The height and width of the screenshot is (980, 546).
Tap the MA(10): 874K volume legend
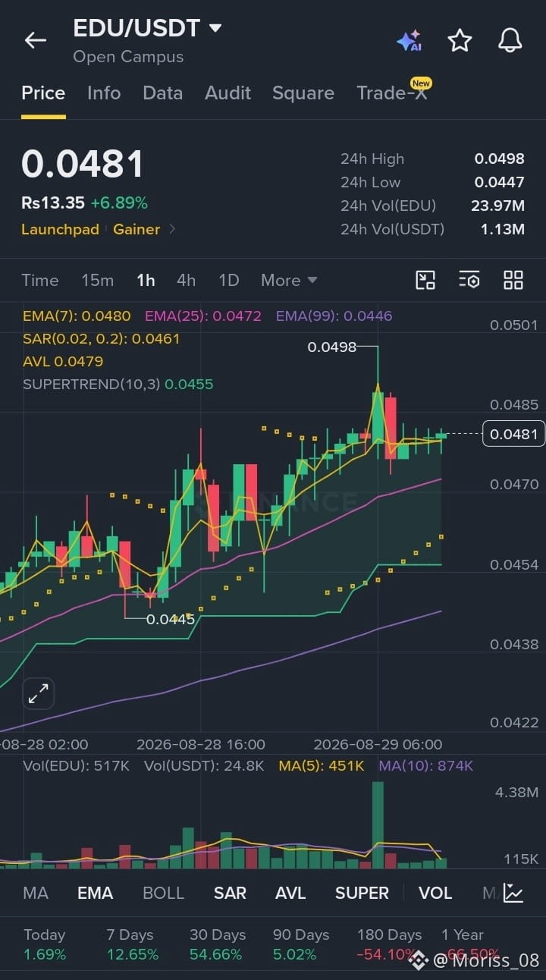[x=426, y=766]
